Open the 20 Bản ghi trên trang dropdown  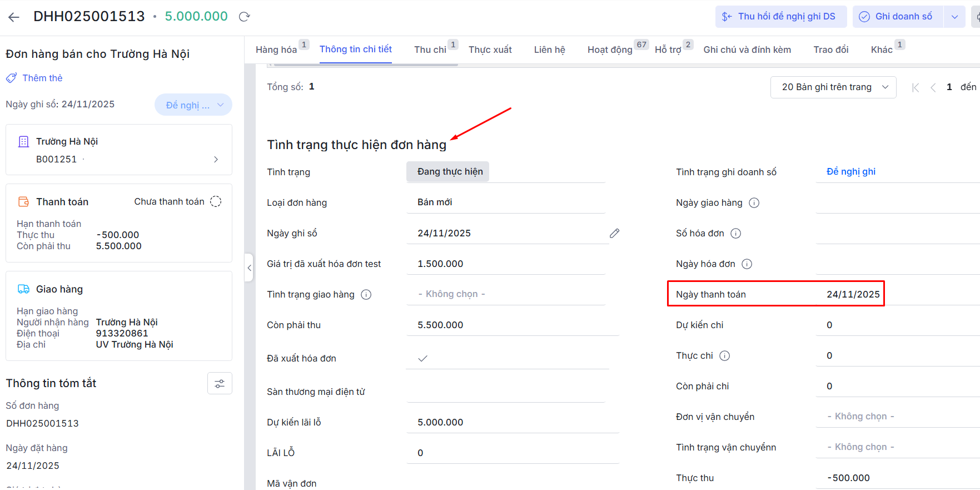click(833, 87)
